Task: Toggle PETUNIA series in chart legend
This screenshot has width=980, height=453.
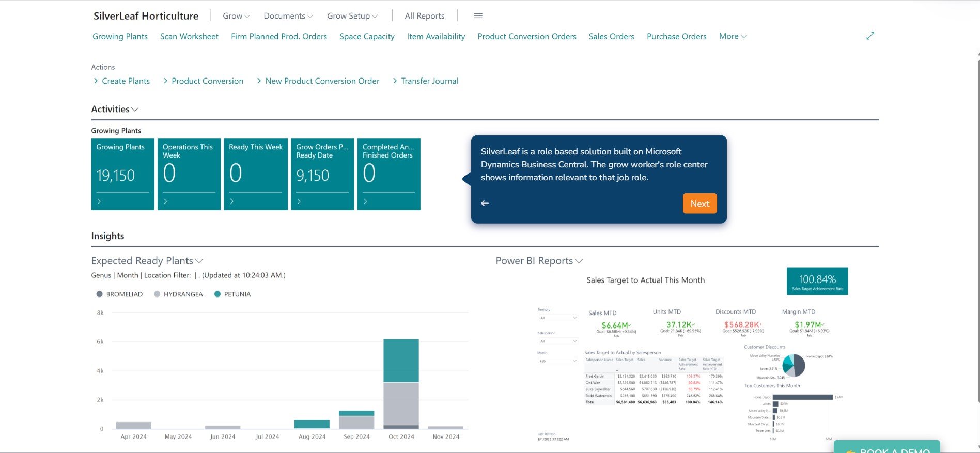Action: 232,294
